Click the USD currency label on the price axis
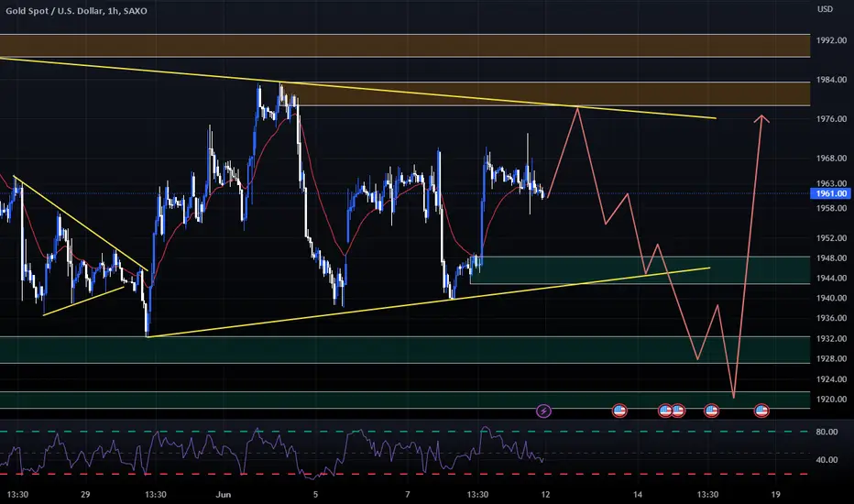854x504 pixels. (x=825, y=9)
